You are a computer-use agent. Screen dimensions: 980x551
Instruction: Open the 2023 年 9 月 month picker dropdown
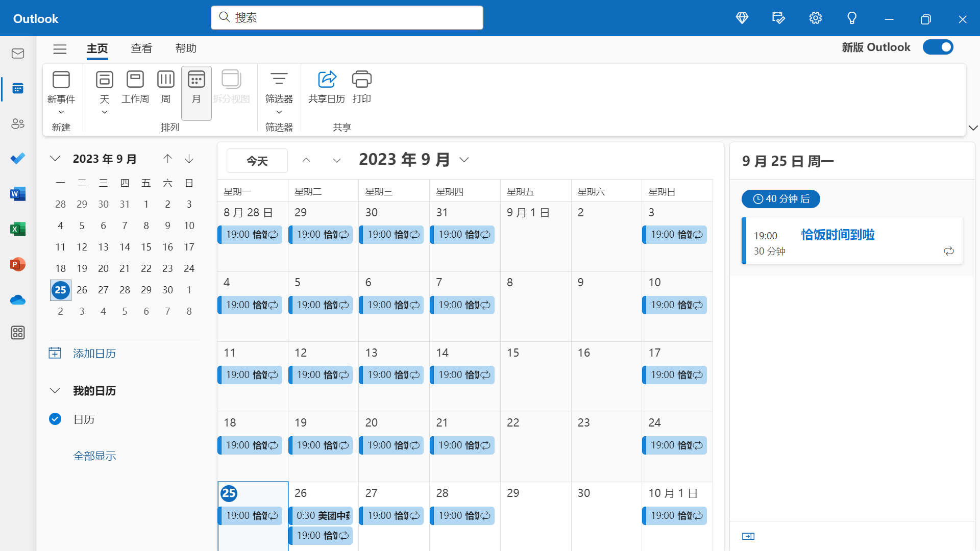tap(464, 160)
